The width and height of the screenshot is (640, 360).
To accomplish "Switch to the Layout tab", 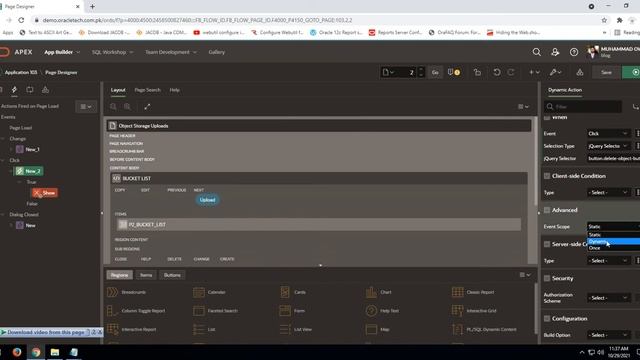I will tap(118, 90).
